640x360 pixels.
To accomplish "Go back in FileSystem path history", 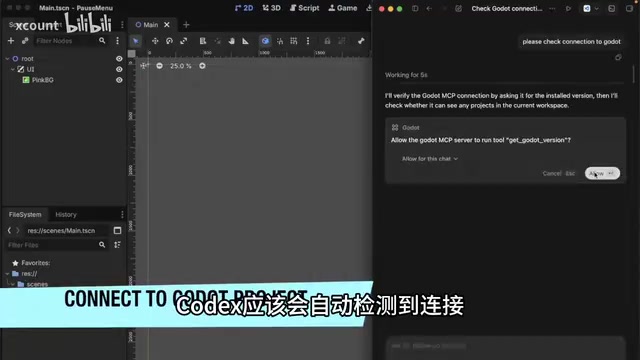I will coord(9,231).
